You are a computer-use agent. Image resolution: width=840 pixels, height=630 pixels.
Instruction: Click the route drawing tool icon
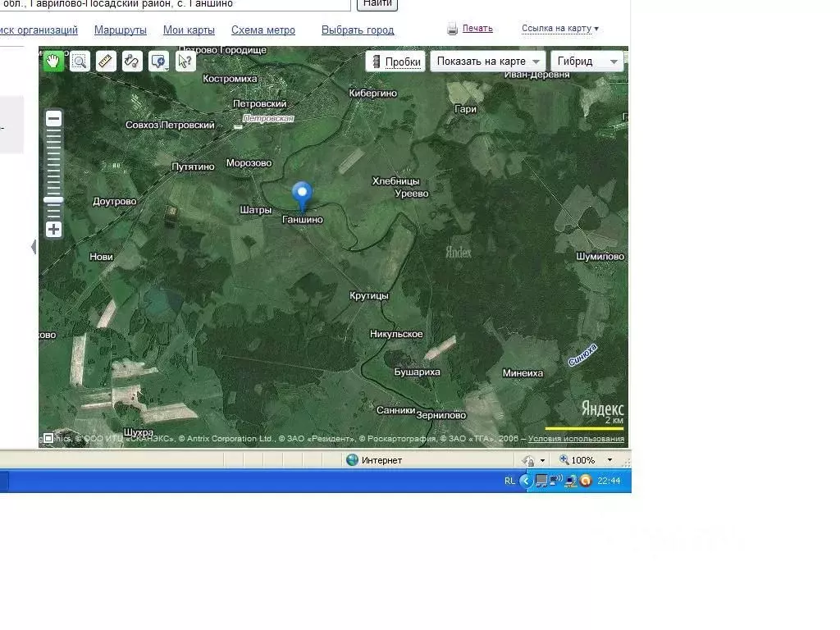tap(132, 61)
